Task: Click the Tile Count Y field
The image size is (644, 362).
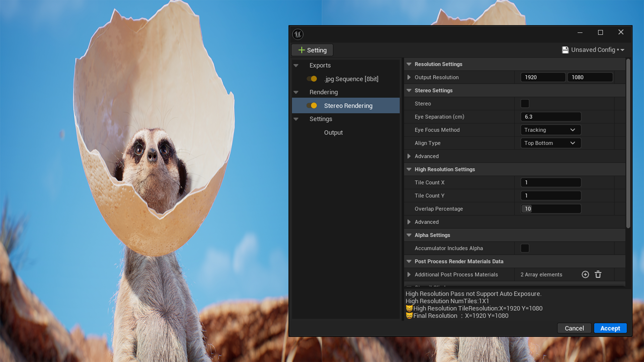Action: pyautogui.click(x=551, y=196)
